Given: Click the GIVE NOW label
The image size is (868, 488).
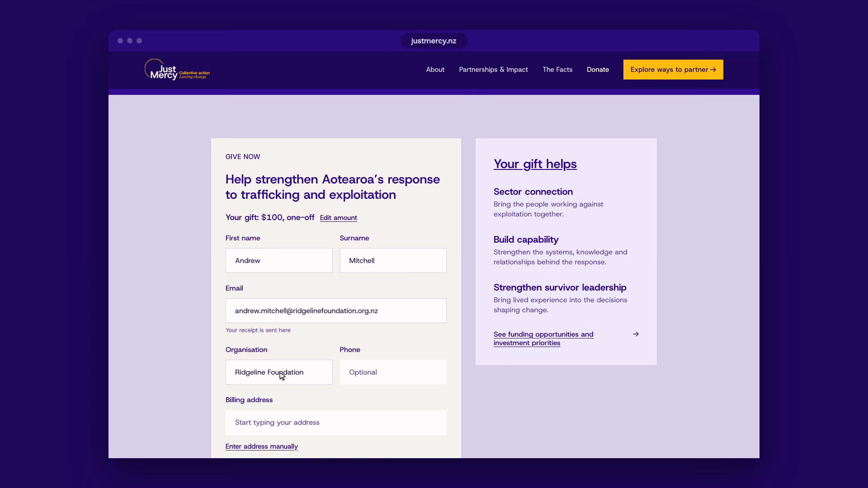Looking at the screenshot, I should 243,157.
